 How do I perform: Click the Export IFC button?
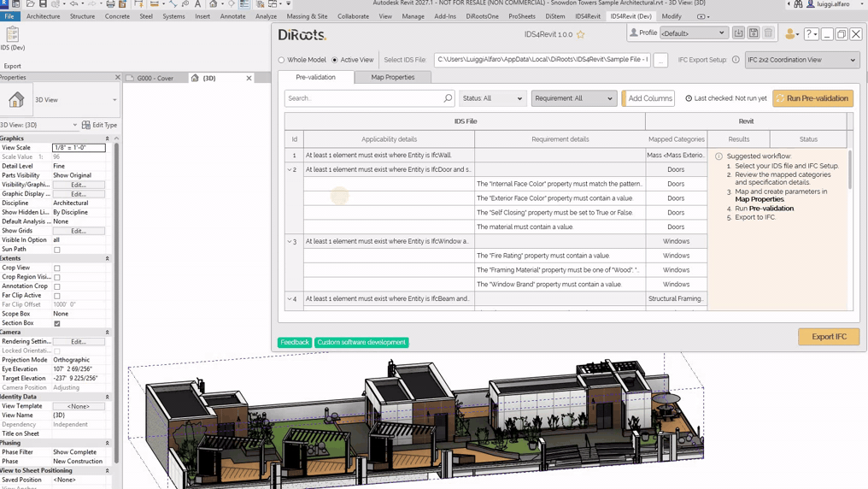pos(829,337)
